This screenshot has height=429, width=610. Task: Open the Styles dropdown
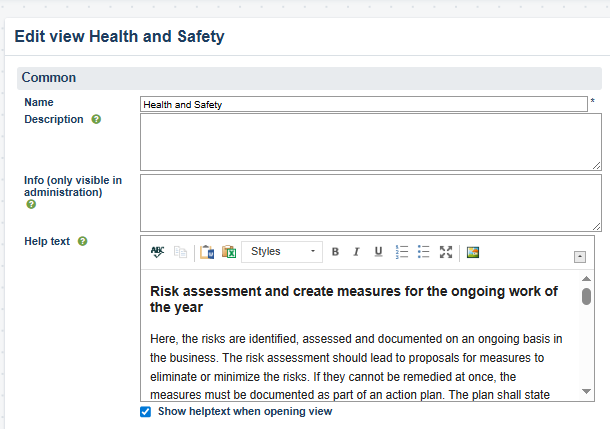[x=282, y=252]
